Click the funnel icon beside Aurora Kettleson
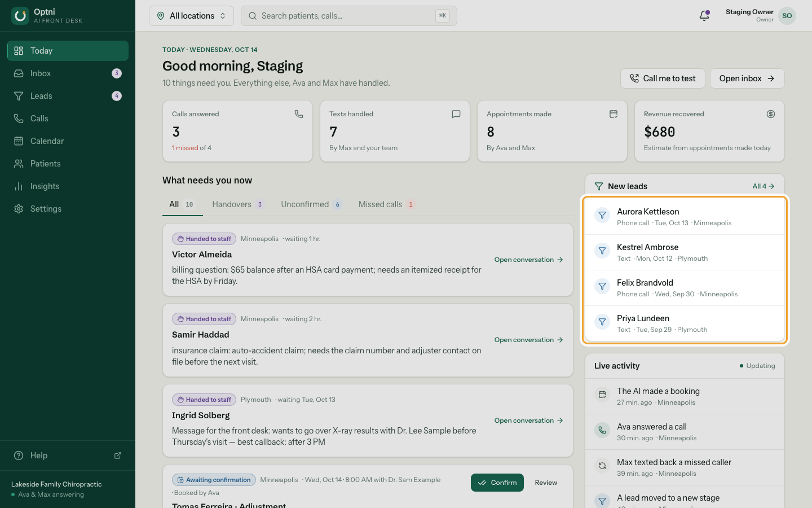812x508 pixels. click(602, 215)
